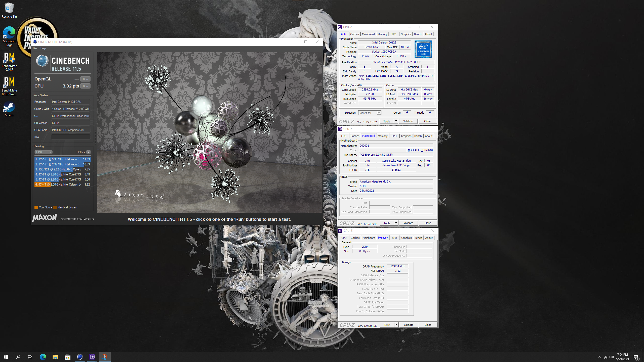Open the Help menu in Cinebench
The image size is (644, 362).
pyautogui.click(x=43, y=48)
